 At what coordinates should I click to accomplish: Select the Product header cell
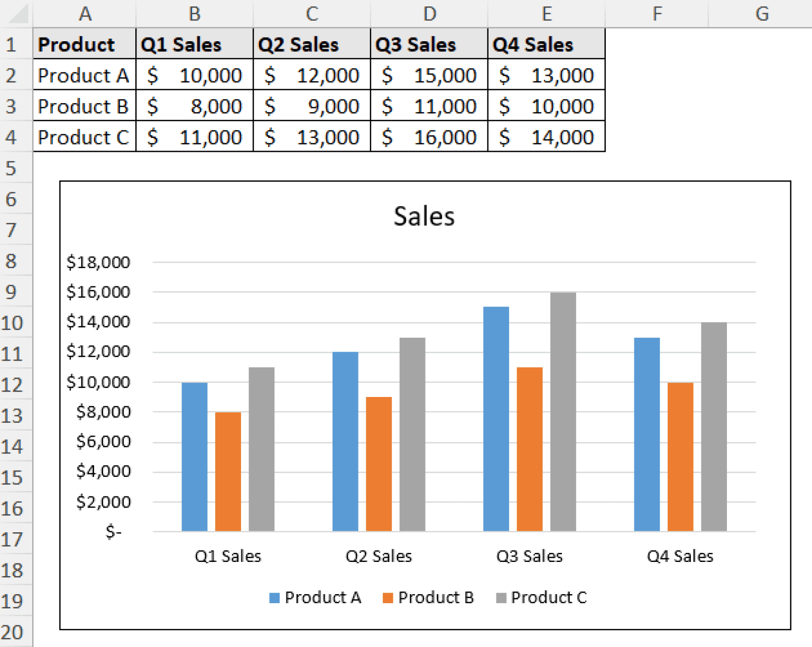point(84,44)
